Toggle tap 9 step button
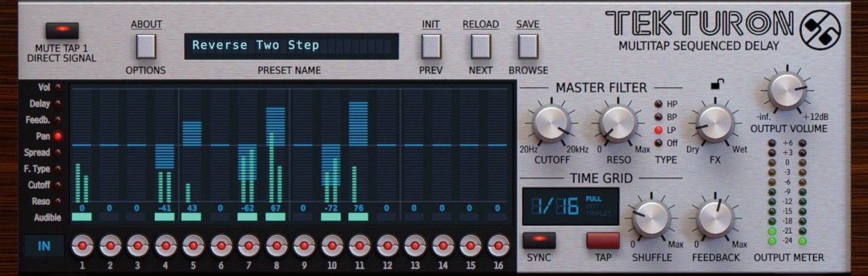This screenshot has width=868, height=276. pos(304,245)
